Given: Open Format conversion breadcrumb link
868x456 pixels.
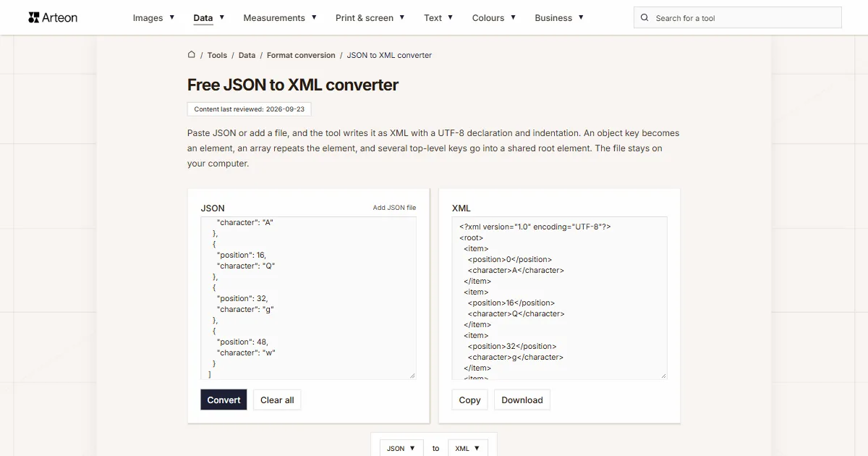Looking at the screenshot, I should pyautogui.click(x=301, y=55).
